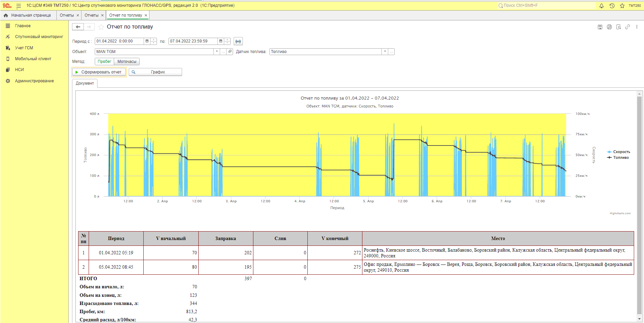This screenshot has width=644, height=323.
Task: Select Моточасы method toggle
Action: 127,62
